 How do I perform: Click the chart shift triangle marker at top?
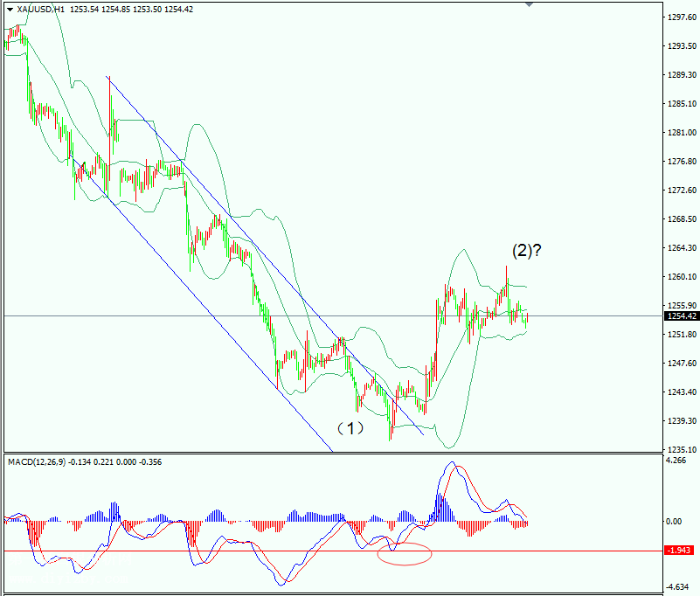pyautogui.click(x=529, y=4)
